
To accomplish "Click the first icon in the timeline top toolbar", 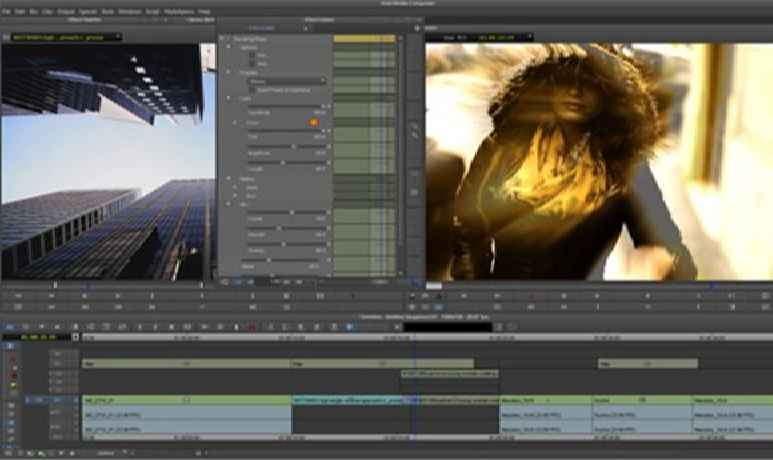I will point(7,327).
